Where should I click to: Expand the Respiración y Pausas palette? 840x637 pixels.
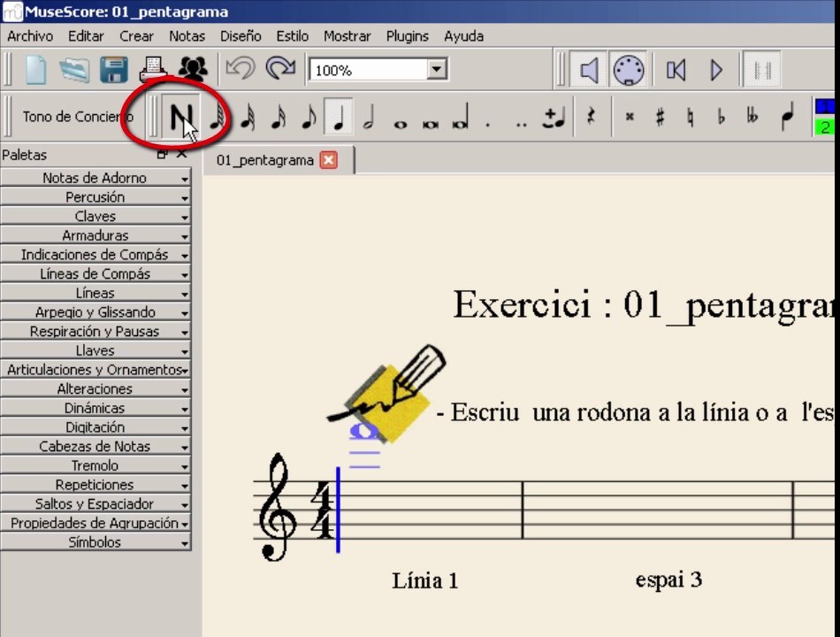95,332
